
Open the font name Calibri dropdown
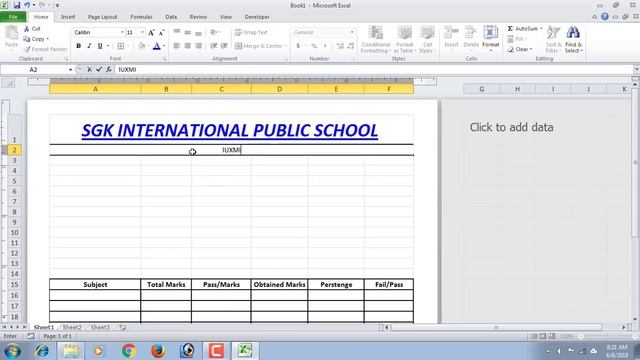[122, 32]
